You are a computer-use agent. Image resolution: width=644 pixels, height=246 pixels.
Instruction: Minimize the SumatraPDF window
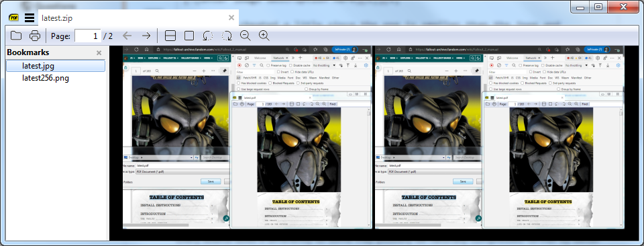point(580,7)
